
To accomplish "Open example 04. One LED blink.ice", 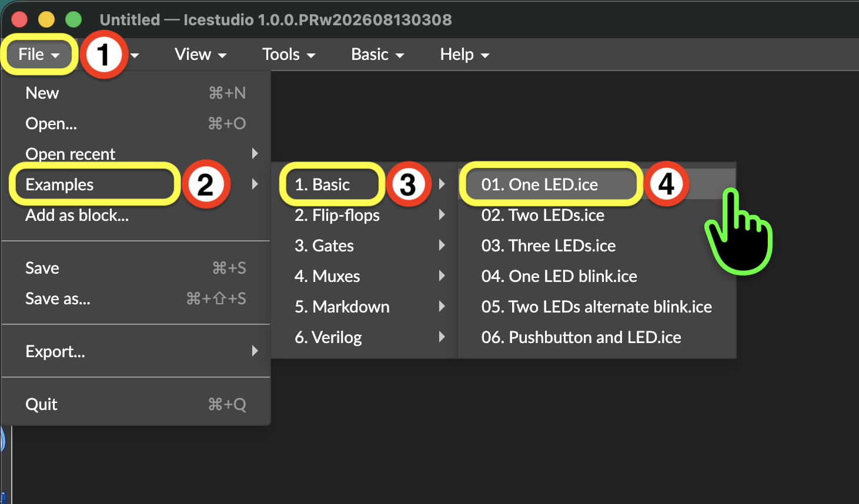I will pyautogui.click(x=597, y=276).
